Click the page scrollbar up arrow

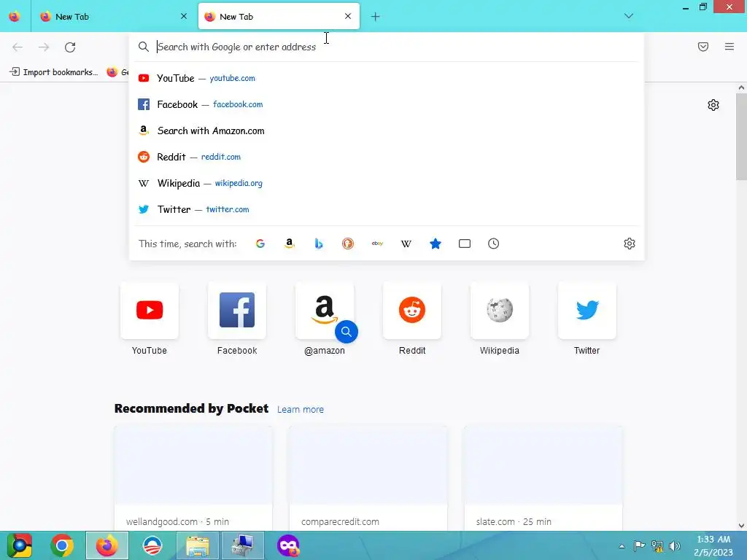click(x=741, y=87)
